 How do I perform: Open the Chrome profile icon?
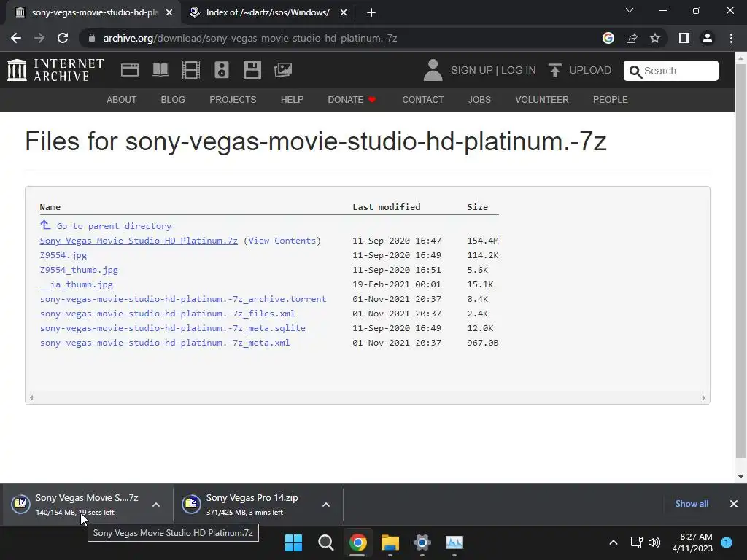(x=708, y=38)
